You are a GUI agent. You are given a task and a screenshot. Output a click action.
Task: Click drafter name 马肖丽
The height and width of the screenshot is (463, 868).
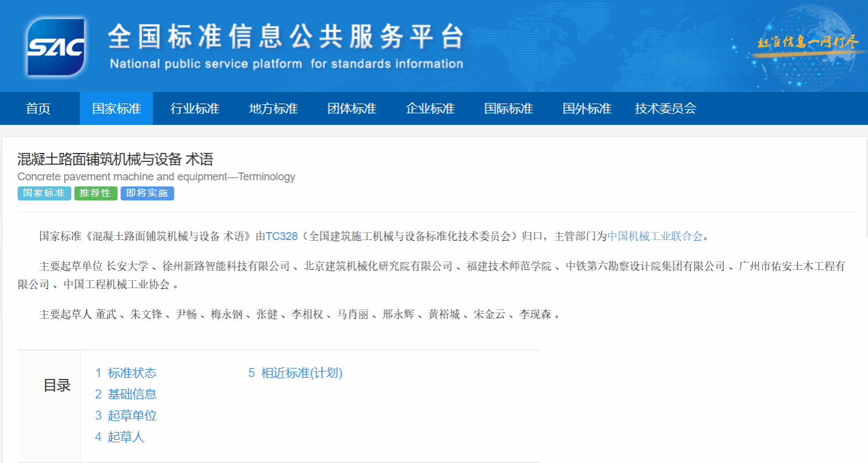(353, 314)
